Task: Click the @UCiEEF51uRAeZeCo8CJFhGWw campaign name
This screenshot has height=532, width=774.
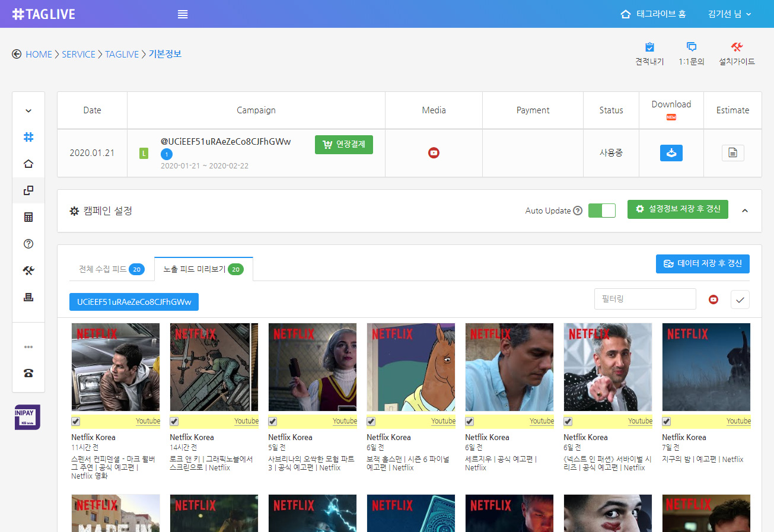Action: point(226,141)
